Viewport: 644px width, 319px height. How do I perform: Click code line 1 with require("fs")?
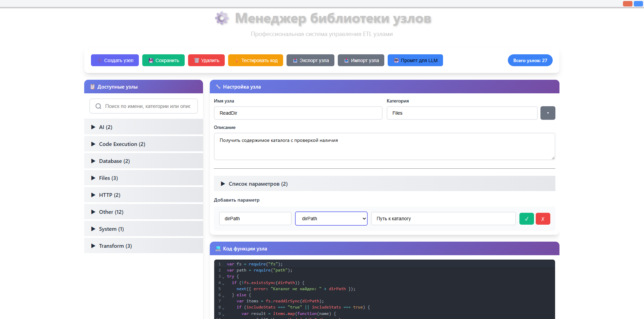pyautogui.click(x=255, y=264)
